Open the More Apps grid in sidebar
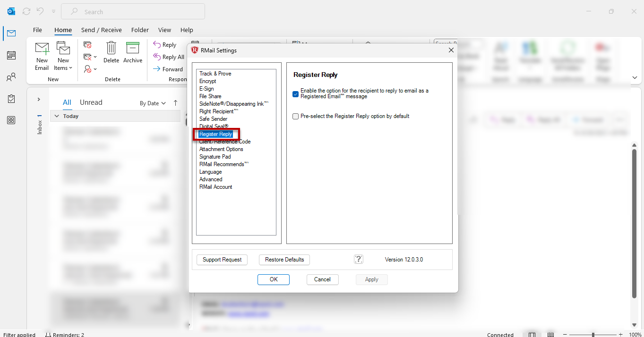The height and width of the screenshot is (337, 644). tap(11, 120)
